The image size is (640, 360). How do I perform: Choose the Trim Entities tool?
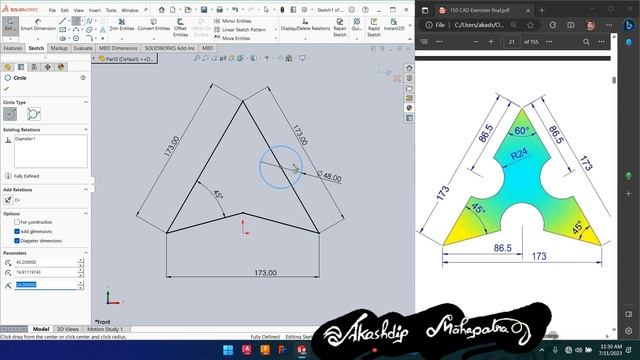tap(122, 24)
